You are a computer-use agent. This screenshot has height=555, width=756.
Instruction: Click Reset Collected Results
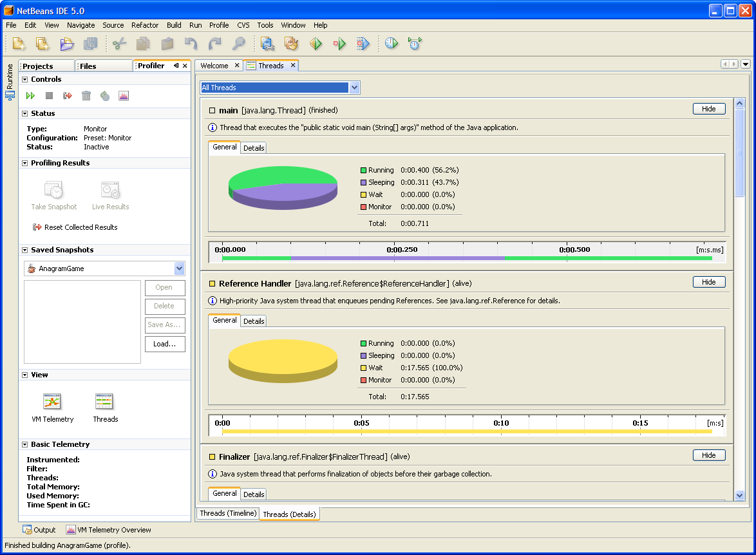tap(75, 227)
